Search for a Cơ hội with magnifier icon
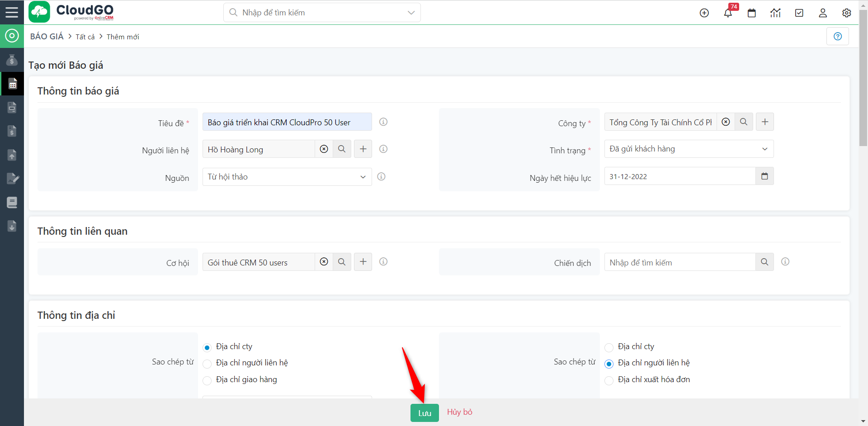Viewport: 868px width, 426px height. (x=342, y=262)
